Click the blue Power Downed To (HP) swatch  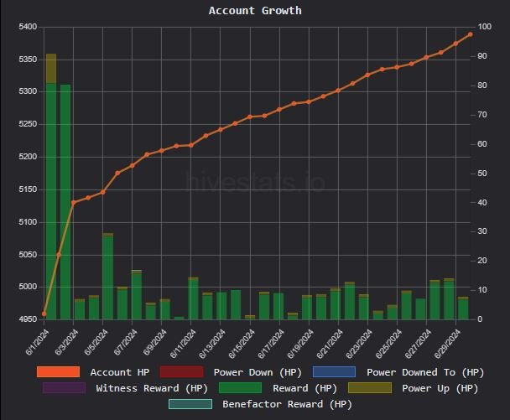point(334,372)
